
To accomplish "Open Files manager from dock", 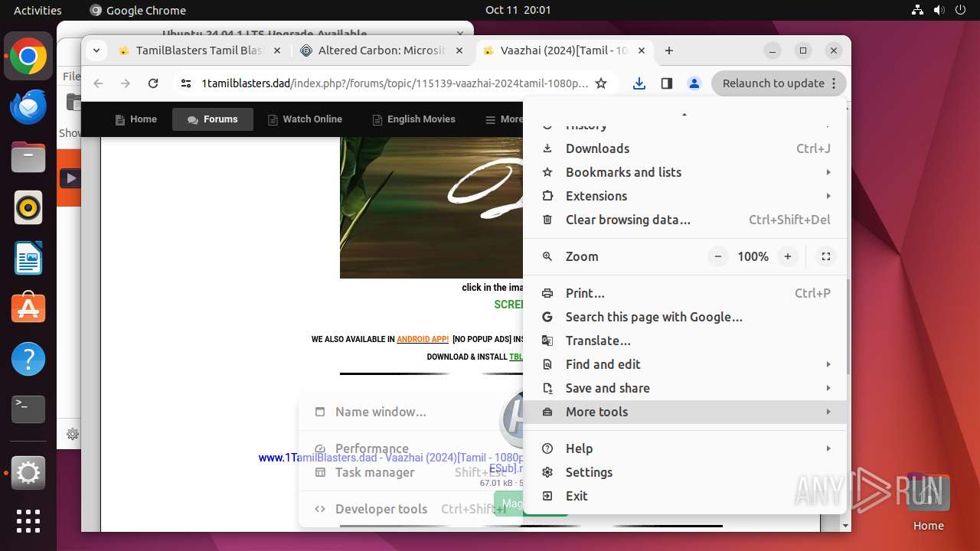I will click(28, 158).
